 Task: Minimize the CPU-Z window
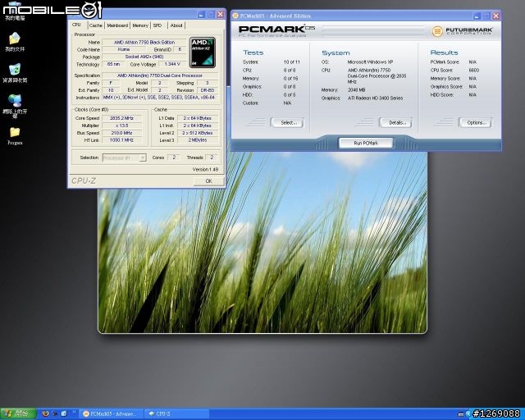[201, 15]
